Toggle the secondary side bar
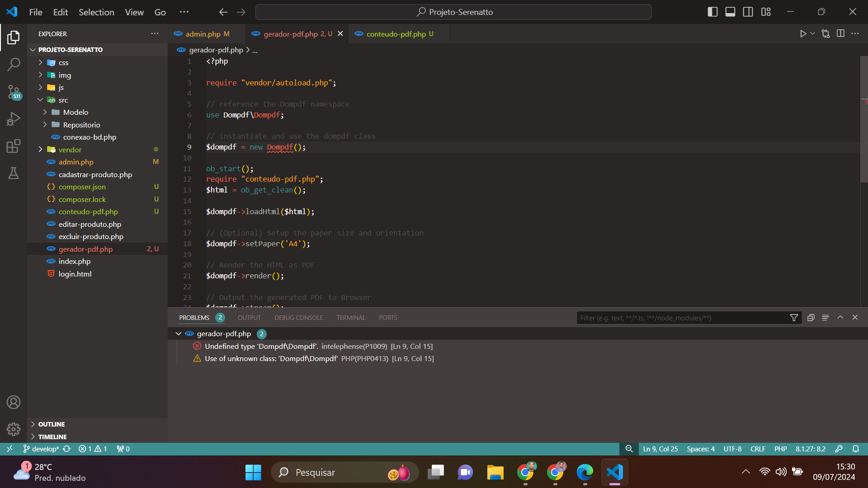Image resolution: width=868 pixels, height=488 pixels. click(x=748, y=12)
